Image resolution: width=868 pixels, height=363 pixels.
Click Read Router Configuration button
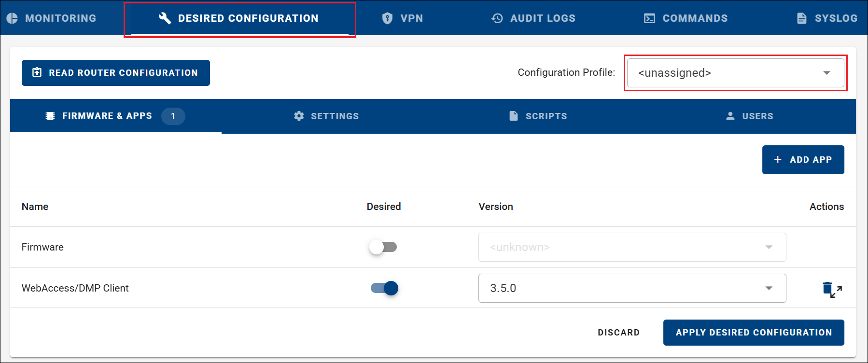116,73
